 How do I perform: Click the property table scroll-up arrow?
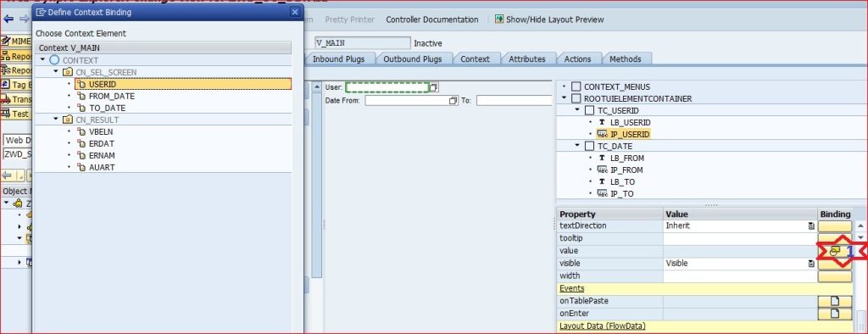pyautogui.click(x=860, y=225)
